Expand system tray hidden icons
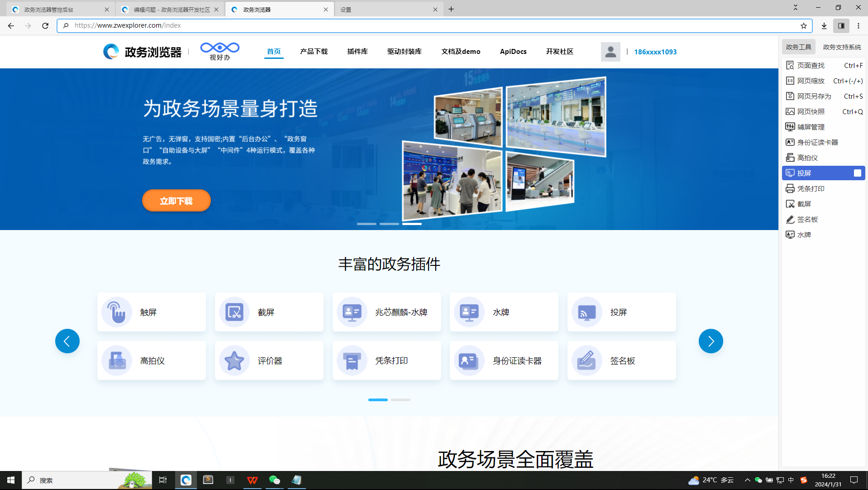 pos(747,480)
